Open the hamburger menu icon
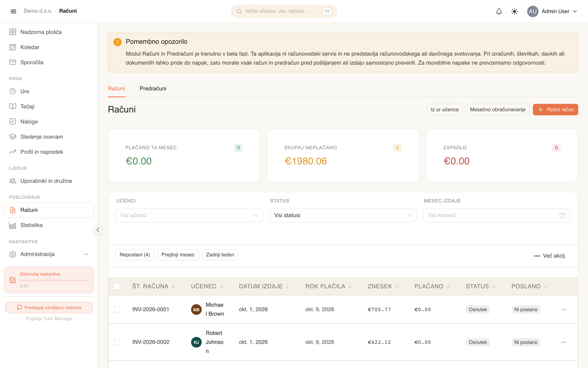This screenshot has width=588, height=368. 13,11
